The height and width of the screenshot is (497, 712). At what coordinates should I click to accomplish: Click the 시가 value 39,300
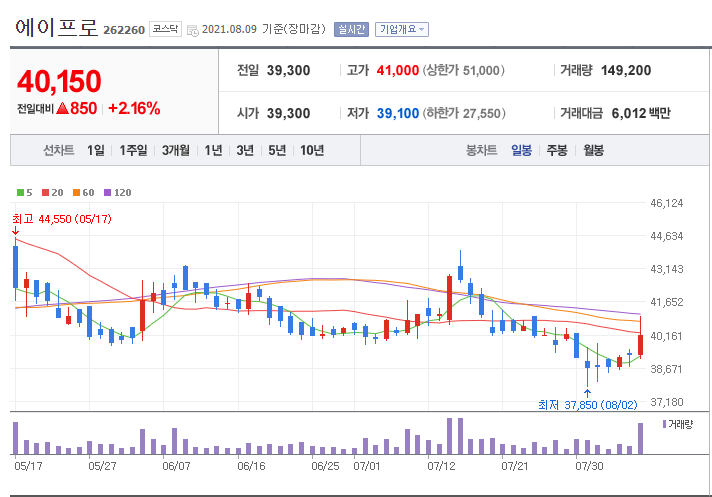point(288,113)
